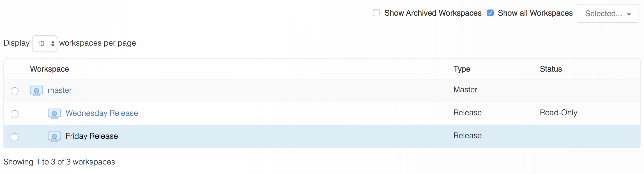This screenshot has width=644, height=174.
Task: Sort by the Workspace column header
Action: (49, 69)
